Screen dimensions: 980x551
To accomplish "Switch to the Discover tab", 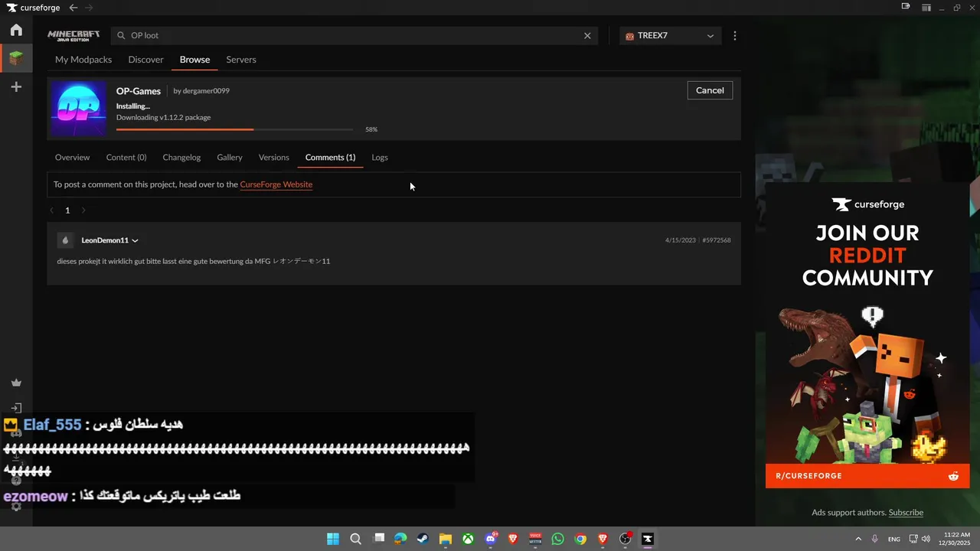I will 145,60.
